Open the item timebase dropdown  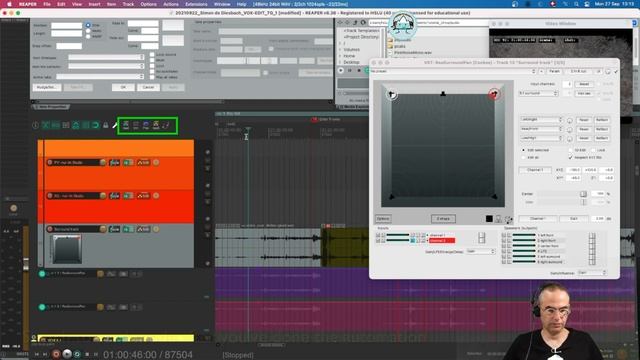(x=106, y=57)
